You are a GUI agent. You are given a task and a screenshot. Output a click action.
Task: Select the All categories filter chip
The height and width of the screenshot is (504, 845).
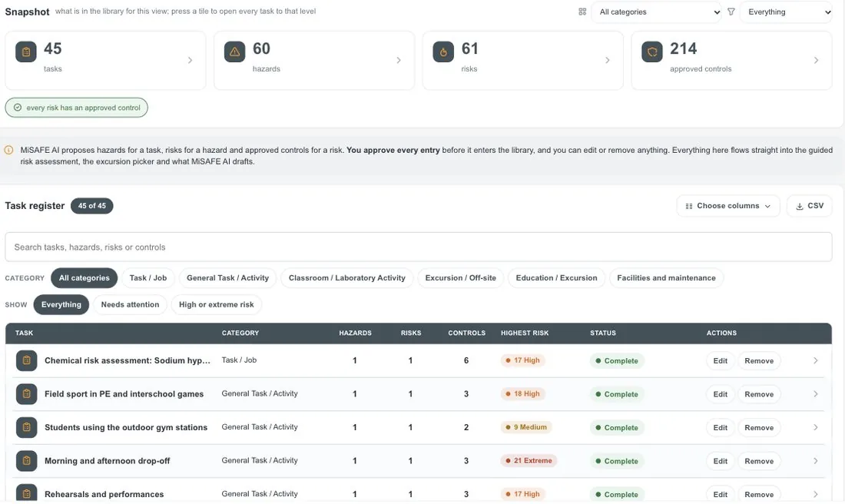tap(84, 278)
